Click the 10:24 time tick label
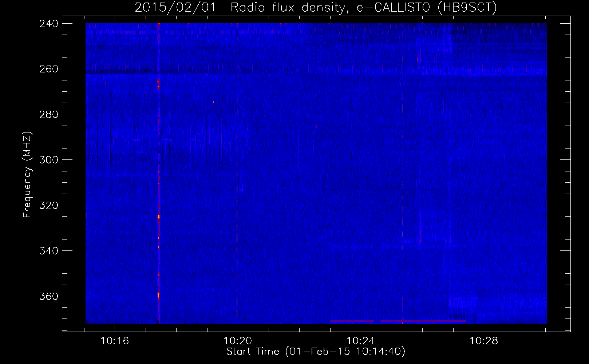Screen dimensions: 589x364 pyautogui.click(x=361, y=341)
